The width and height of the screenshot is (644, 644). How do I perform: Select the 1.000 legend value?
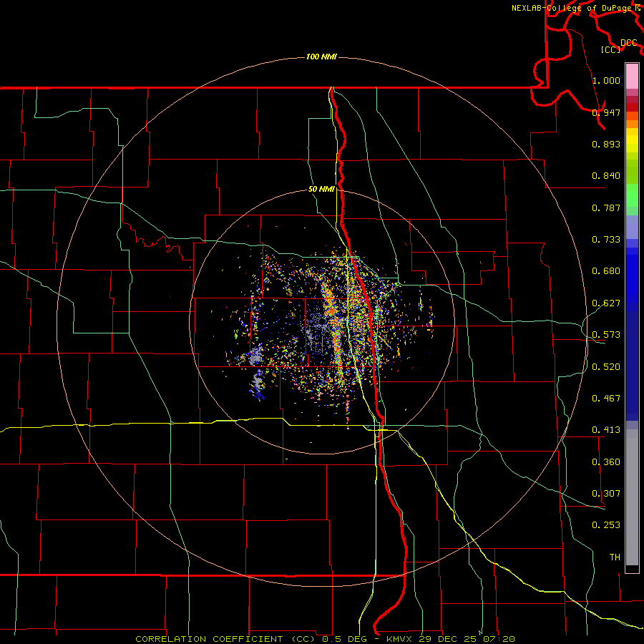click(606, 80)
